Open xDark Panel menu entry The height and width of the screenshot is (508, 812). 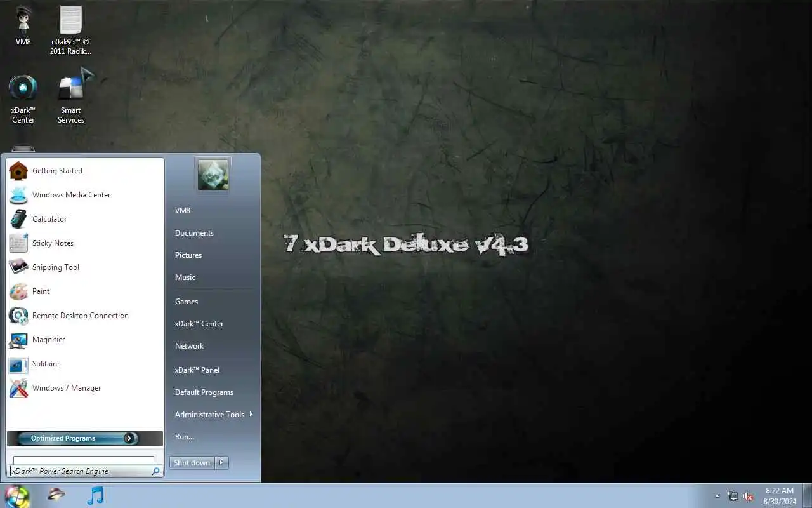coord(197,370)
